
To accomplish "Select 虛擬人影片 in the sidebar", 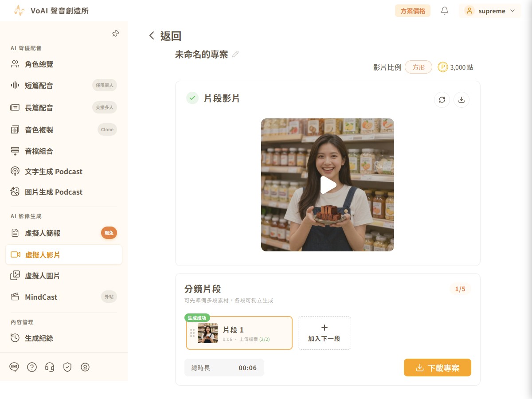I will point(64,254).
